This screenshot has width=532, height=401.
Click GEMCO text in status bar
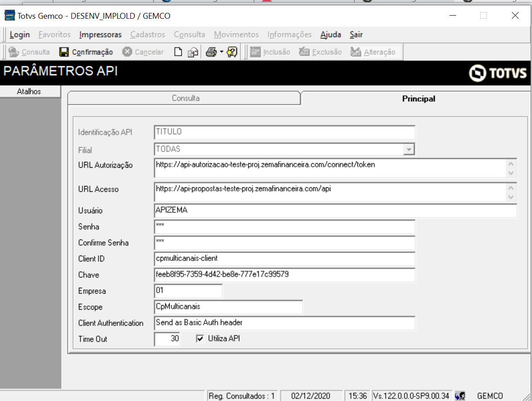tap(490, 396)
